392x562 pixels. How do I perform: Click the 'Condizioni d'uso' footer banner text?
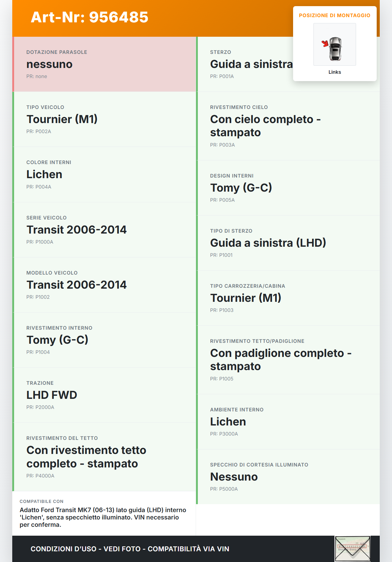(130, 549)
